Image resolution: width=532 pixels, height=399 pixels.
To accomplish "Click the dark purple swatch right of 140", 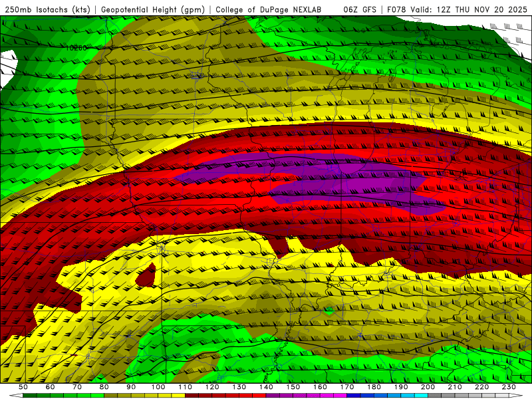I will (273, 395).
